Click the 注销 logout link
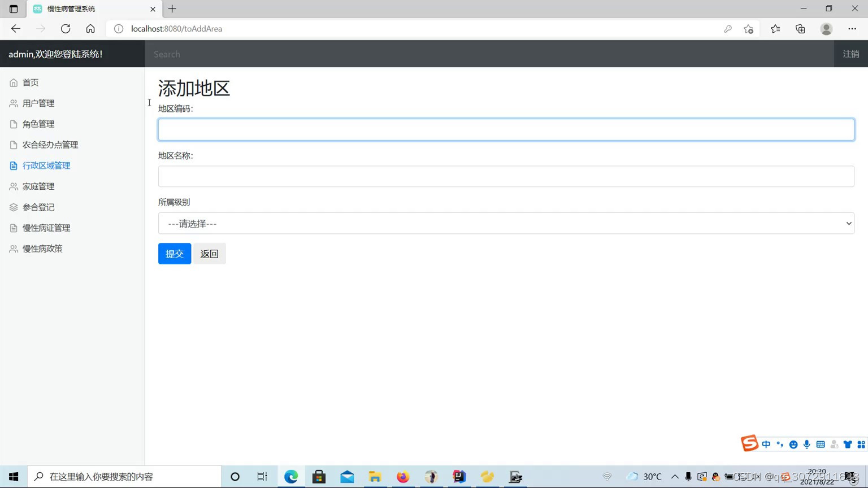868x488 pixels. coord(851,54)
